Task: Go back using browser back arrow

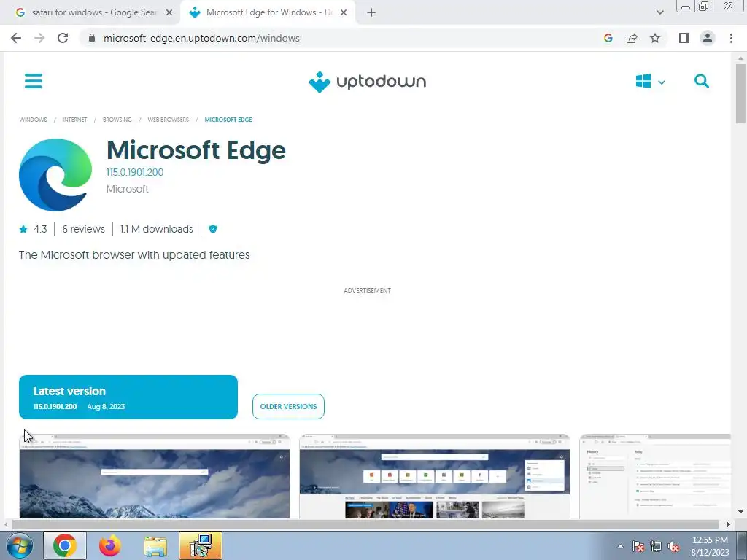Action: click(16, 38)
